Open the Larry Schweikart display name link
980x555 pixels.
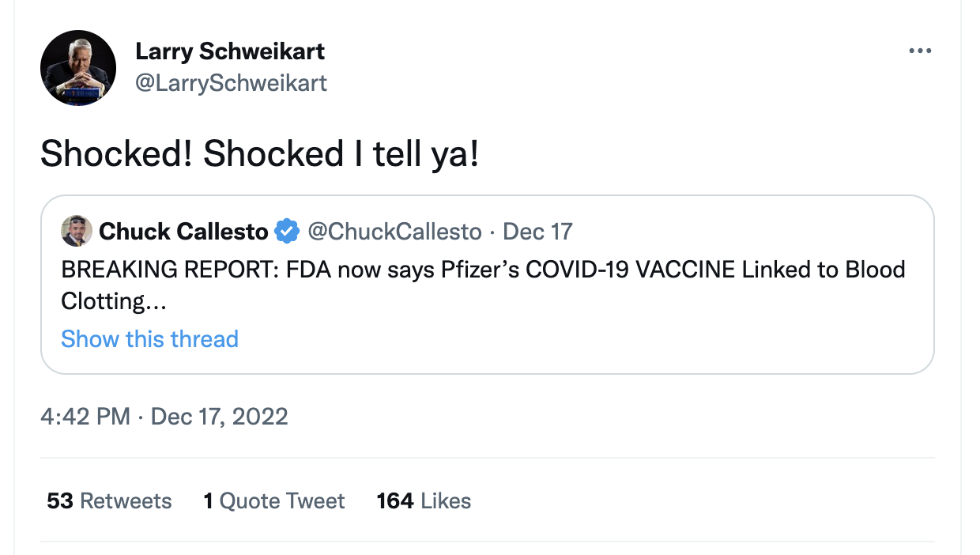(230, 51)
